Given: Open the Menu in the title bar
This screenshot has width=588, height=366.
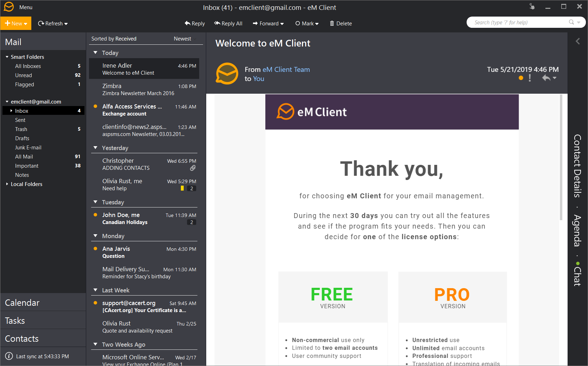Looking at the screenshot, I should (26, 7).
